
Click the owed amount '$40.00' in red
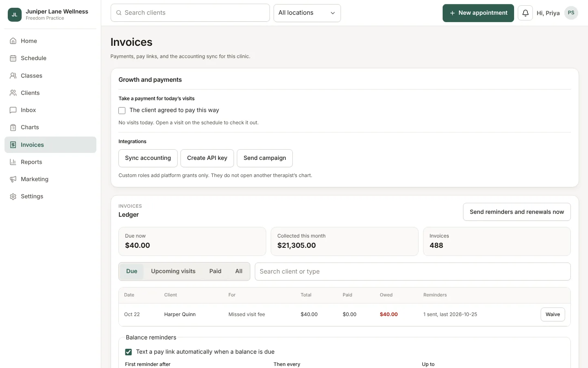pyautogui.click(x=389, y=314)
